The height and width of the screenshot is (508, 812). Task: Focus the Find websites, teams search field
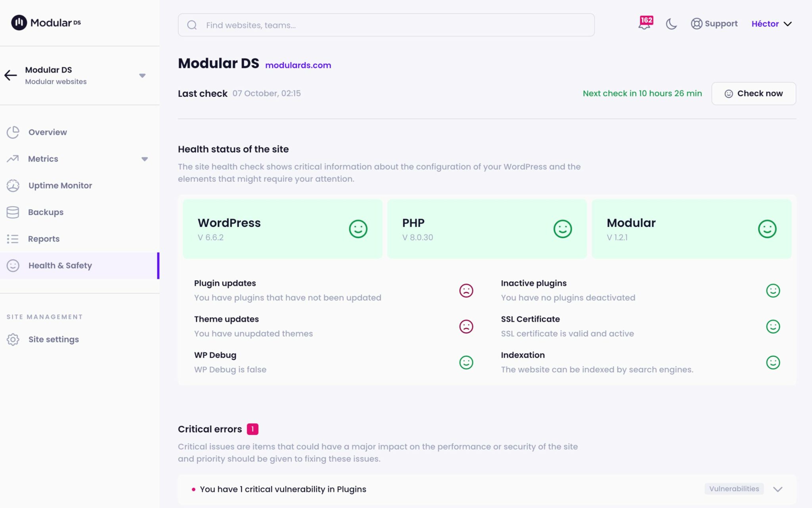tap(386, 25)
